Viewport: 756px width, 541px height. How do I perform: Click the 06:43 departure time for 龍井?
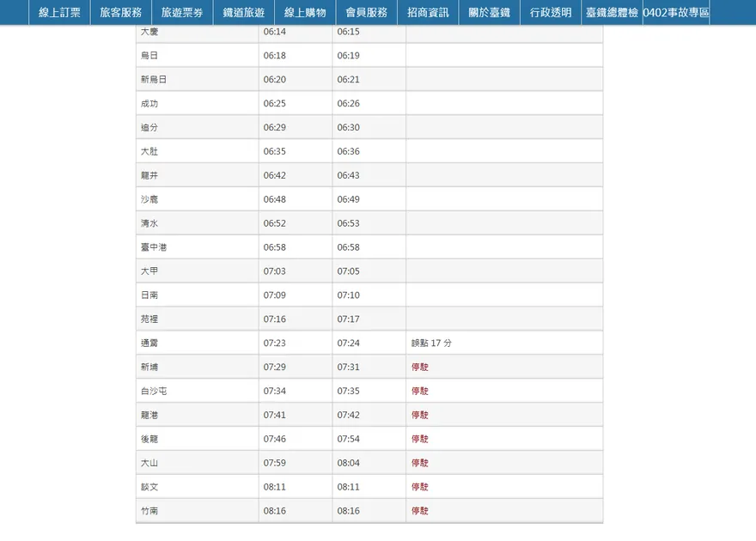348,175
